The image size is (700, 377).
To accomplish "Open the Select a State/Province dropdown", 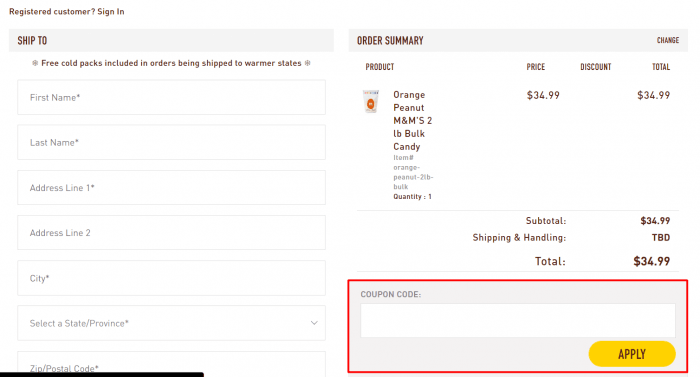I will (171, 323).
